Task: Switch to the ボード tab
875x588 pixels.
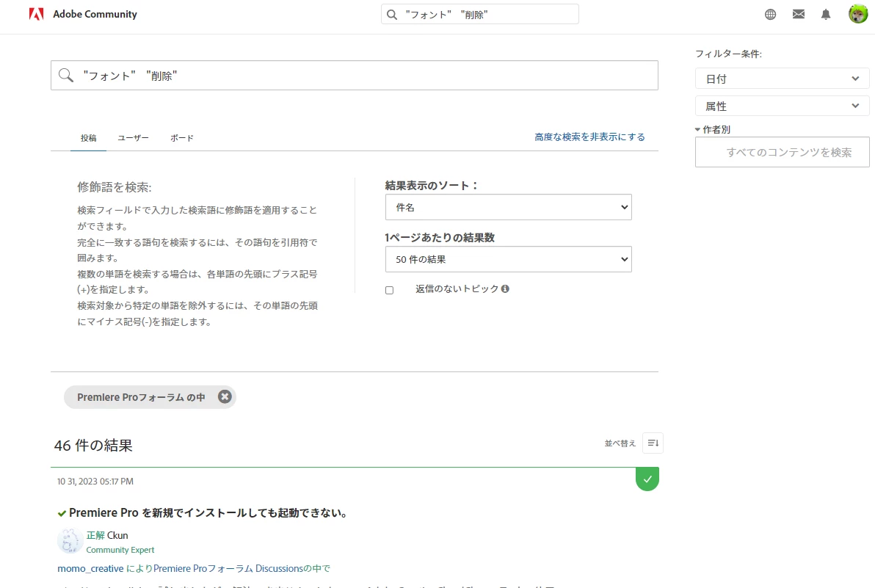Action: point(182,138)
